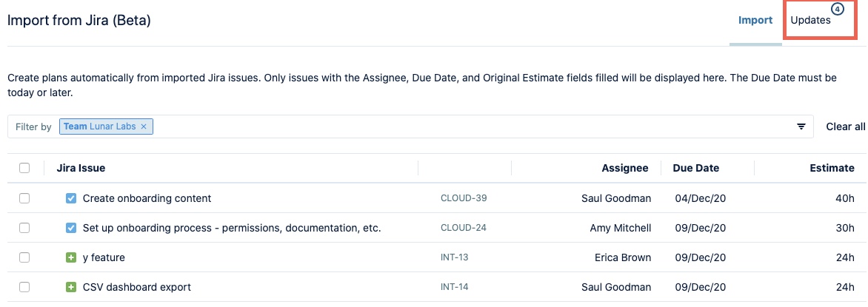The image size is (868, 307).
Task: Select the Import tab
Action: click(755, 21)
